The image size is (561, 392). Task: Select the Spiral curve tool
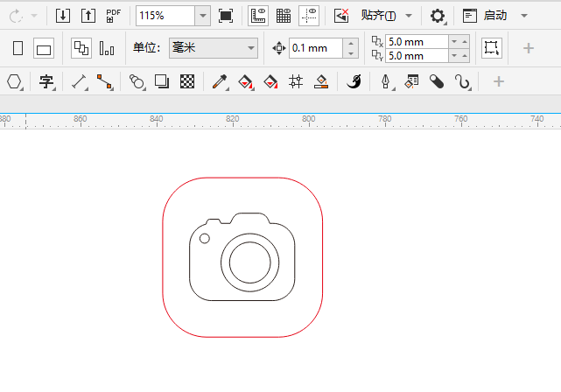(x=462, y=82)
